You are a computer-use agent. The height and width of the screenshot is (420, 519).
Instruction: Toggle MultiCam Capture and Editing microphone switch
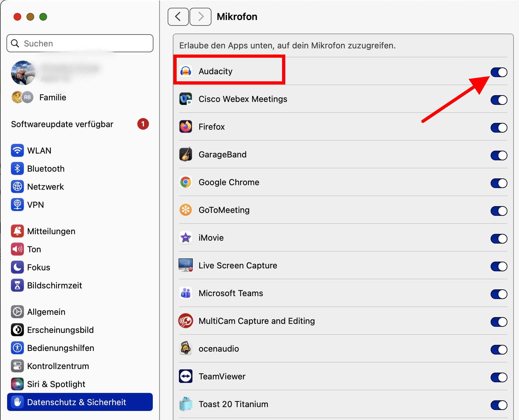click(x=499, y=322)
